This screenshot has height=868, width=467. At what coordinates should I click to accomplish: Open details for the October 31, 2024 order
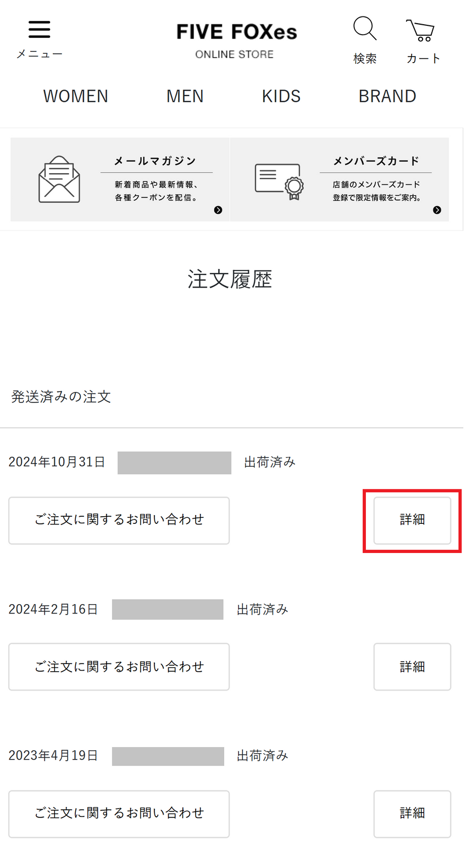pos(412,520)
